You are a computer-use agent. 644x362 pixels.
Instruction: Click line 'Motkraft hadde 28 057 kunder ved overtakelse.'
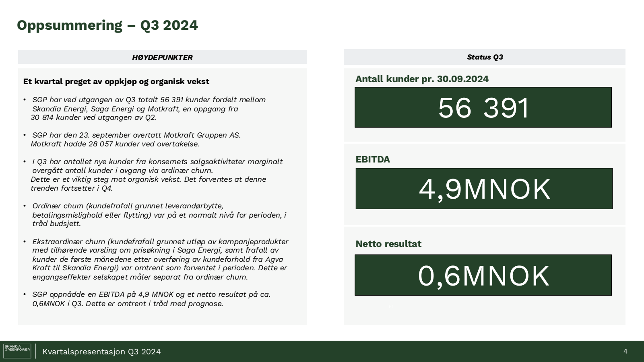click(x=115, y=144)
